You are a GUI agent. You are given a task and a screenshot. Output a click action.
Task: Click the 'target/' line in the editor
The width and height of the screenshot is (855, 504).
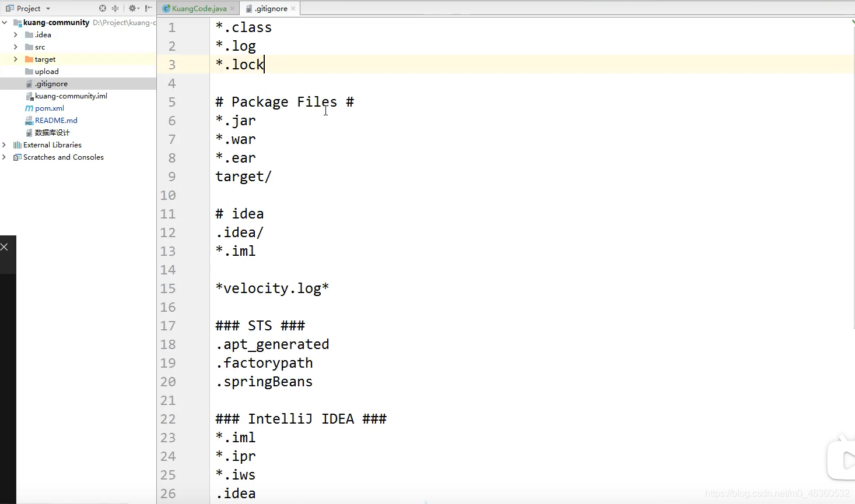point(244,177)
